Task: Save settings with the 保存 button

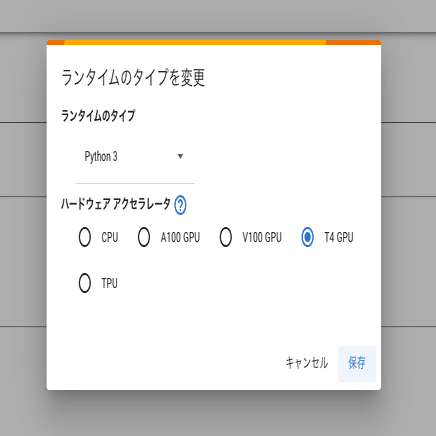Action: click(x=357, y=363)
